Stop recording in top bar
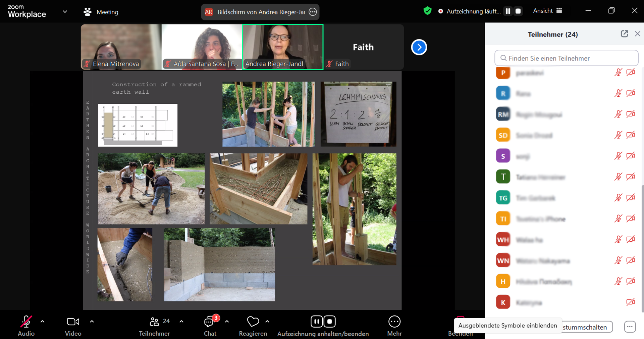Viewport: 644px width, 339px height. click(518, 11)
